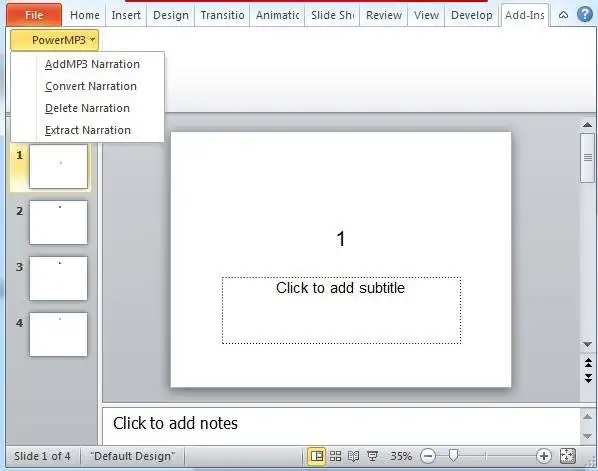This screenshot has width=598, height=471.
Task: Zoom out with the minus button
Action: pyautogui.click(x=428, y=456)
